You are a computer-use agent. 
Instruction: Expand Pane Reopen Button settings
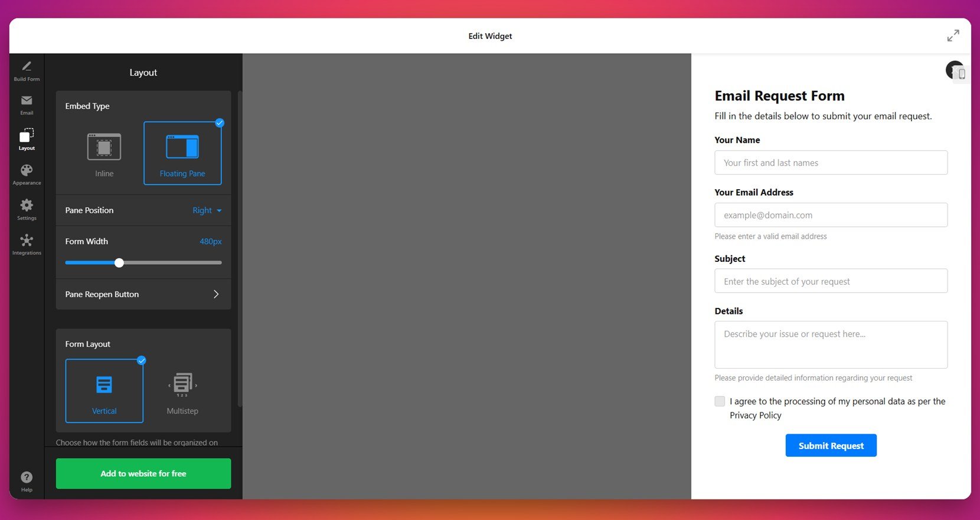pyautogui.click(x=143, y=294)
